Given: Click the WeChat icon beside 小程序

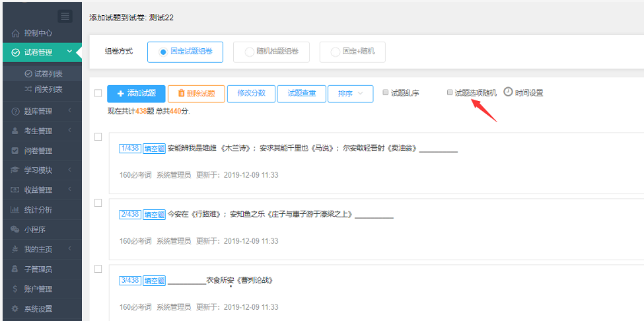Looking at the screenshot, I should tap(15, 229).
